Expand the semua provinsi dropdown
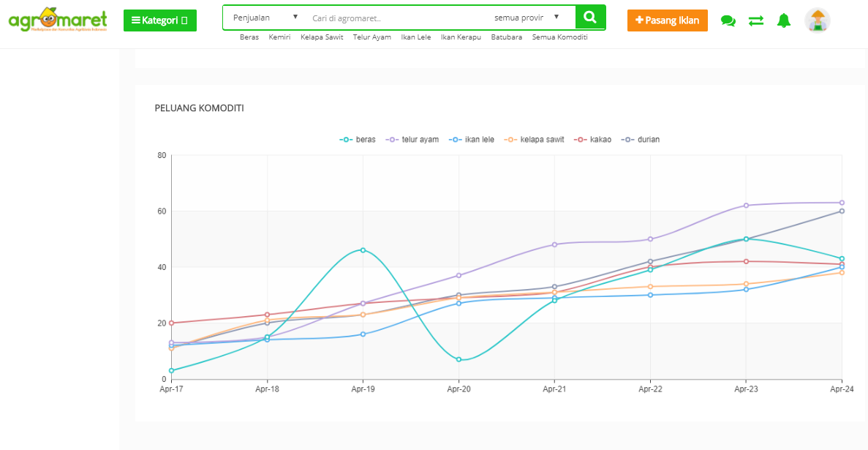This screenshot has height=450, width=868. pyautogui.click(x=527, y=17)
